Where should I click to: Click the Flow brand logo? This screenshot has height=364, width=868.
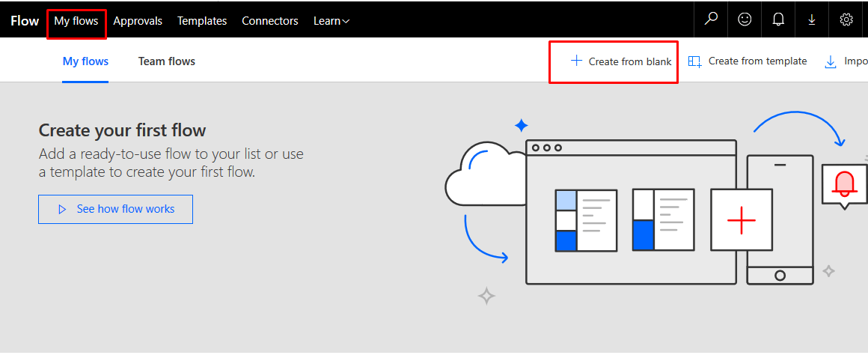25,21
